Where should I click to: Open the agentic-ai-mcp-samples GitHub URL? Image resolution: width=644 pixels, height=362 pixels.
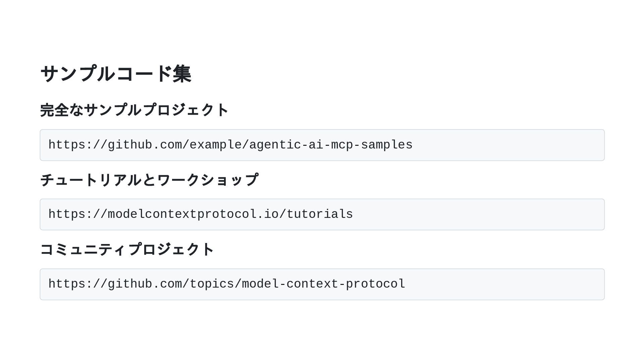(230, 145)
